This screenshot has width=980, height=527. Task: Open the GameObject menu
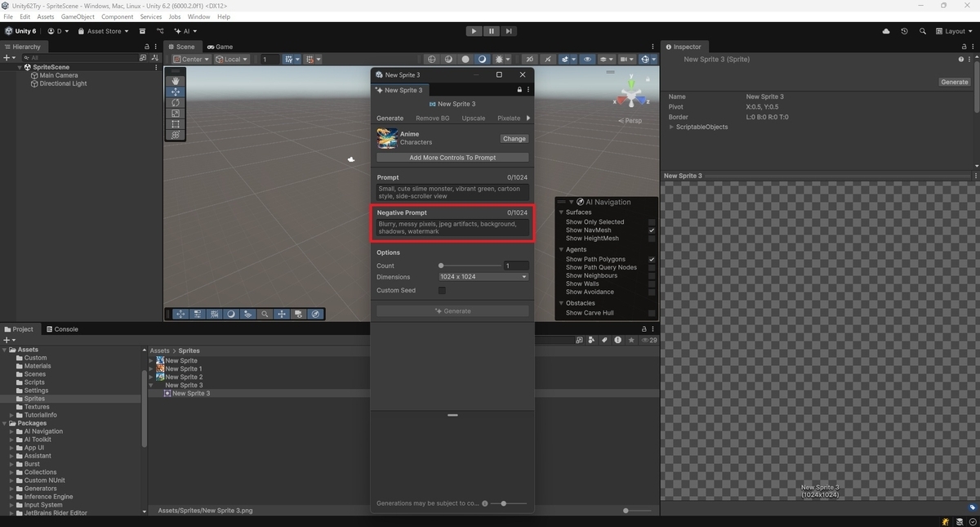pos(78,16)
